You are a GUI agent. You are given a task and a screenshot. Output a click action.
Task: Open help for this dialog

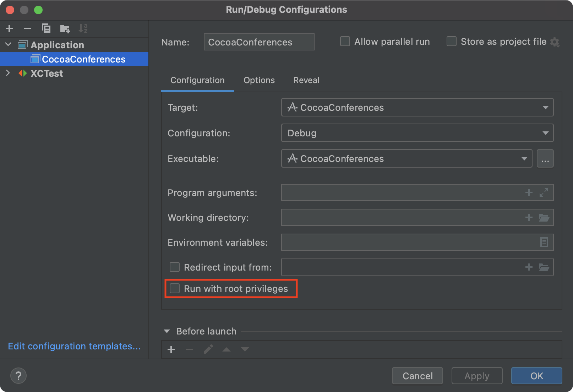click(18, 376)
